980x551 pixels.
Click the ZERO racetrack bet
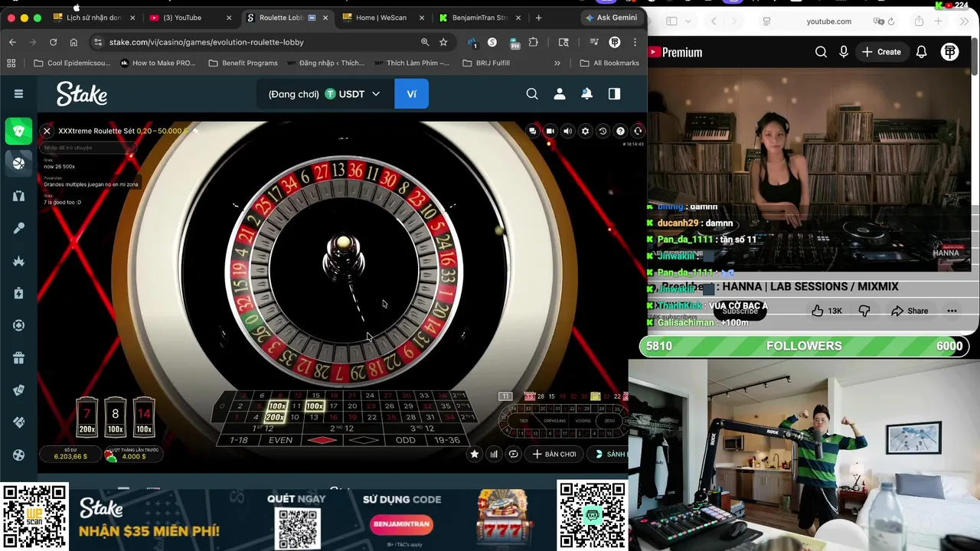tap(609, 421)
